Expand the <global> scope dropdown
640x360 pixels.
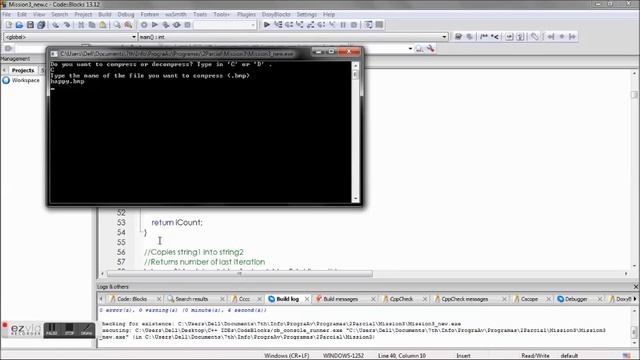(x=133, y=37)
